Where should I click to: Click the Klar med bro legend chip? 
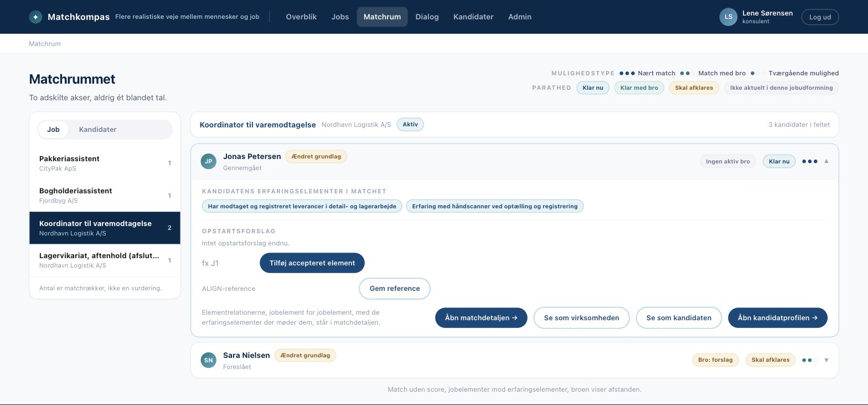[639, 88]
